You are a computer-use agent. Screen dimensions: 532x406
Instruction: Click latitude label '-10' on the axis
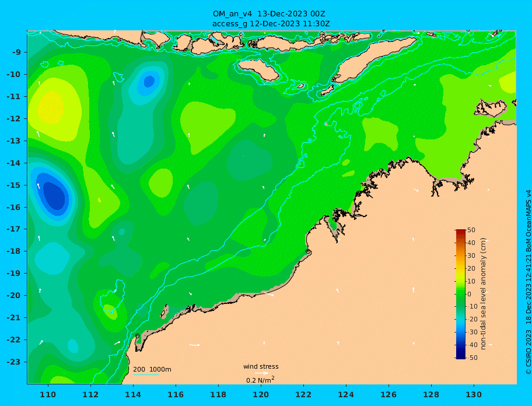pyautogui.click(x=14, y=74)
